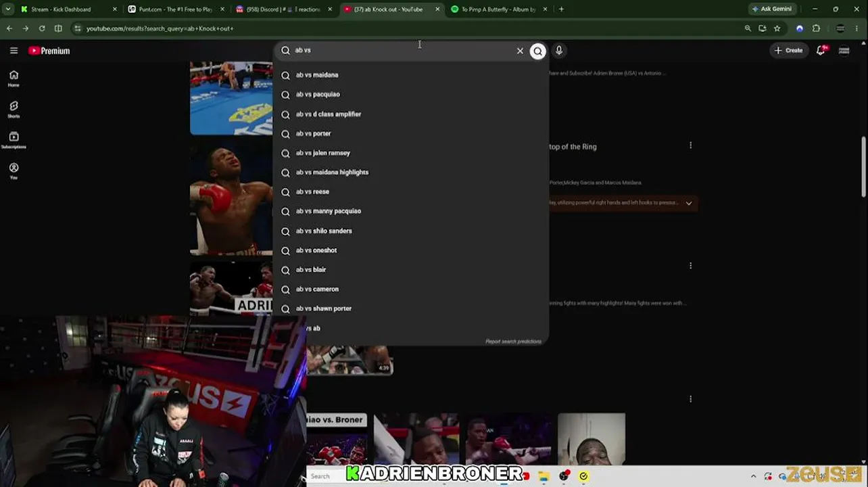Select suggestion 'ab vs porter'
The height and width of the screenshot is (487, 868).
[411, 134]
